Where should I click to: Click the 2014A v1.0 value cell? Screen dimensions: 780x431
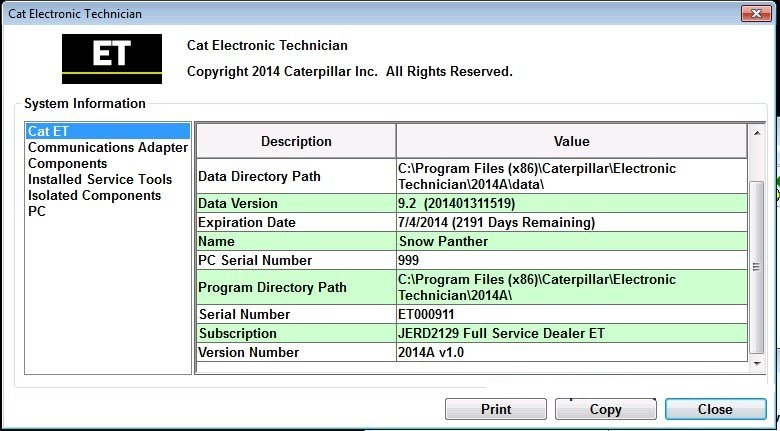point(572,352)
